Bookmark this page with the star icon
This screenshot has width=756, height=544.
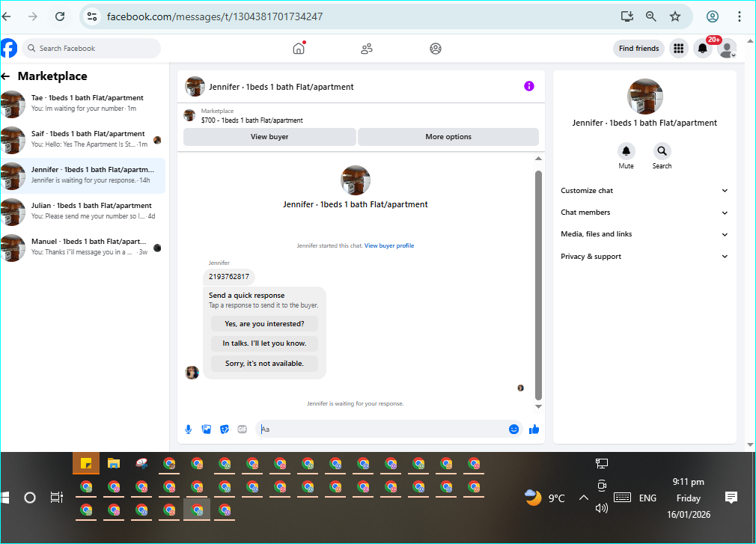tap(675, 16)
